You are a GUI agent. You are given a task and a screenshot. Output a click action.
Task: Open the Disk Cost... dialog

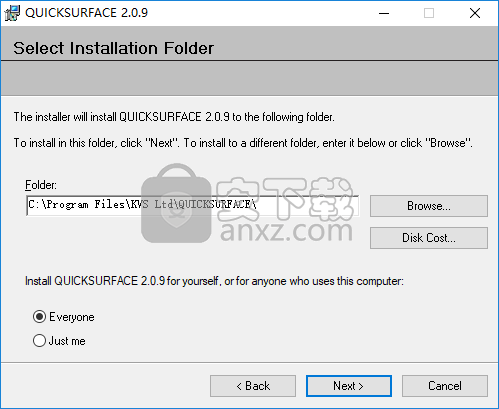coord(429,238)
